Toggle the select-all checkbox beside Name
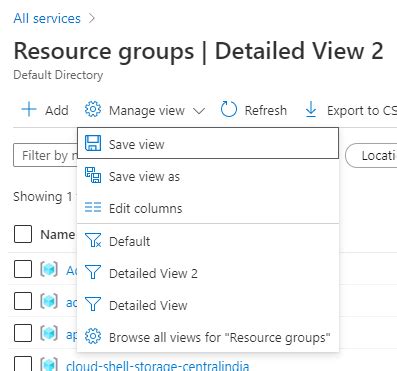The image size is (397, 371). coord(23,234)
